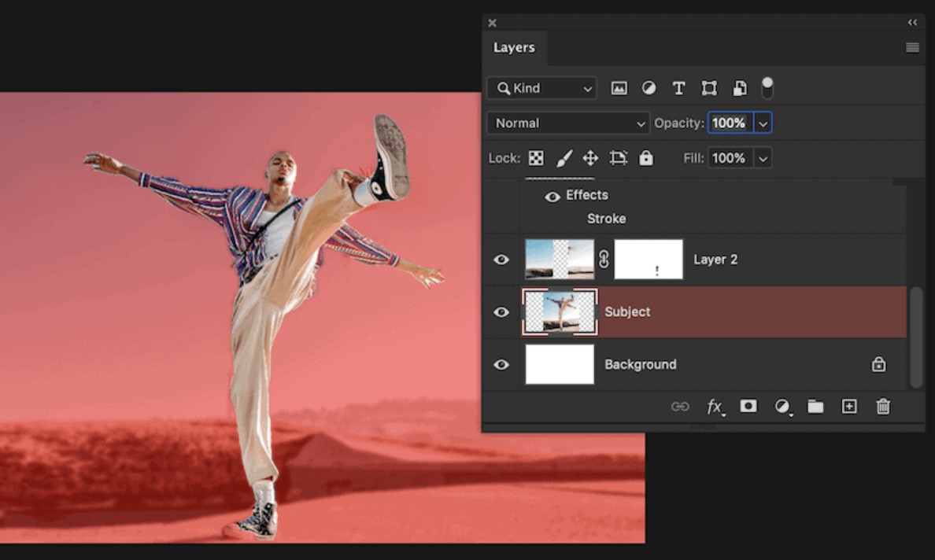Image resolution: width=935 pixels, height=560 pixels.
Task: Turn layer filtering on or off
Action: click(767, 88)
